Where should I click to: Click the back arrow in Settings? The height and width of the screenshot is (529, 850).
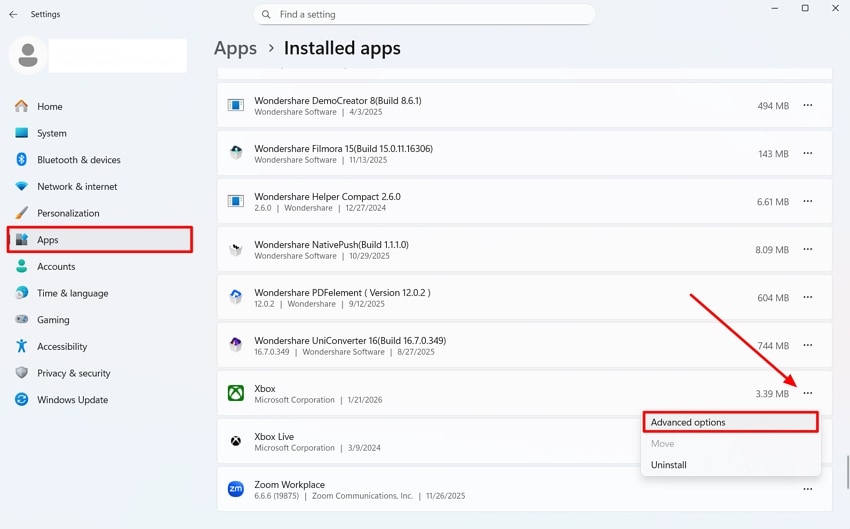(13, 15)
